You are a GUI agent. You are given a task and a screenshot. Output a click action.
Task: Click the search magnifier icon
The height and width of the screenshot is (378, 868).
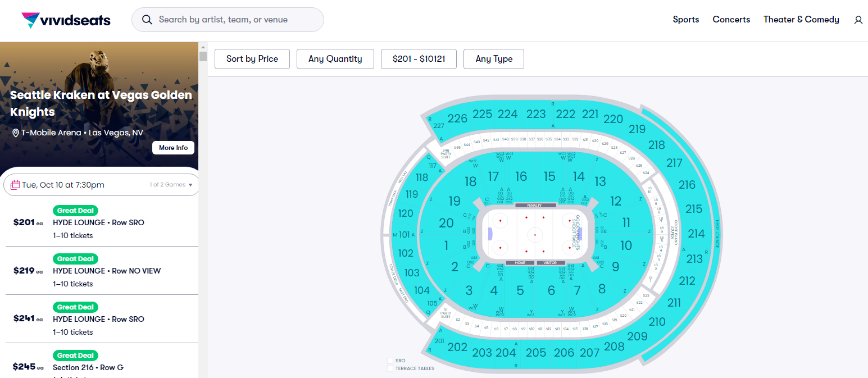147,20
